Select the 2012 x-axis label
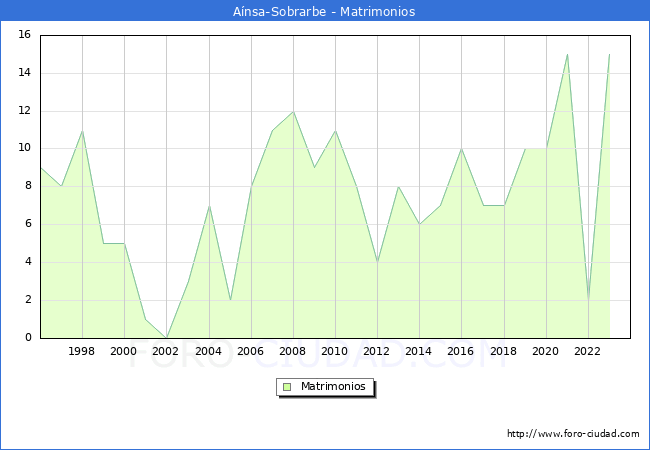The height and width of the screenshot is (450, 650). [377, 351]
